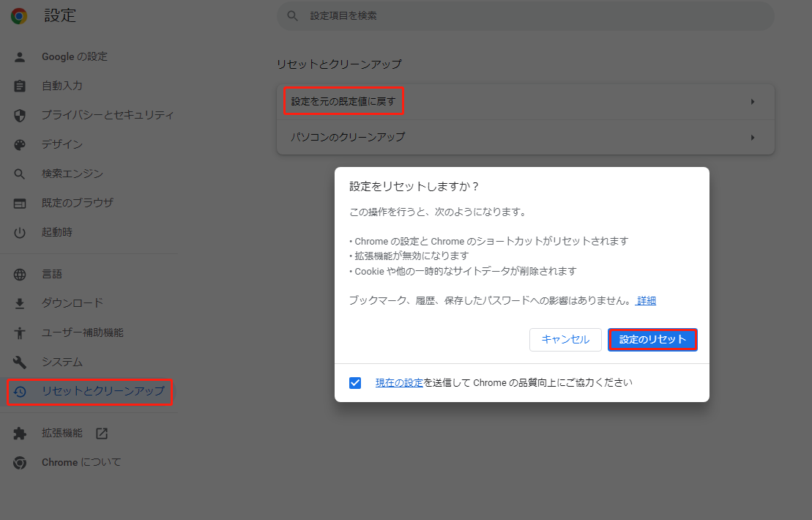
Task: Click the システム wrench icon
Action: (x=20, y=362)
